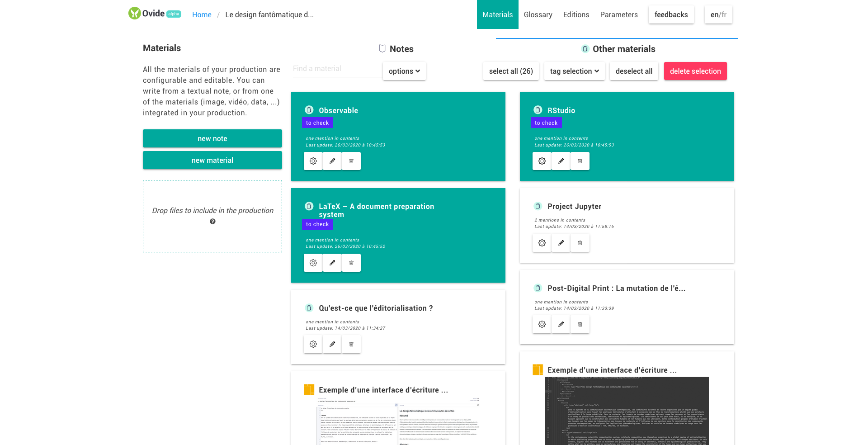
Task: Go to Home breadcrumb link
Action: pos(202,14)
